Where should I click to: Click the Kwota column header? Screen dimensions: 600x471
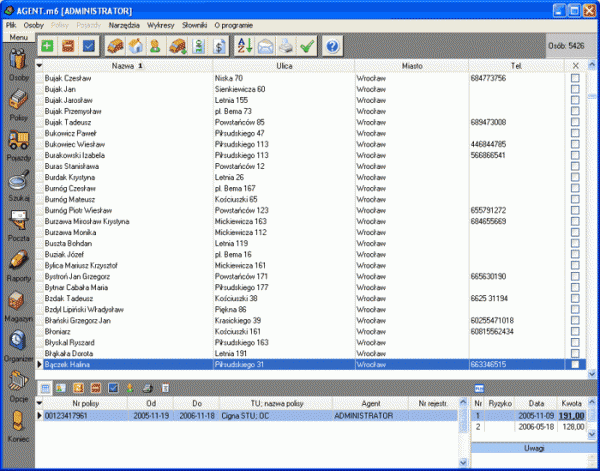click(572, 403)
